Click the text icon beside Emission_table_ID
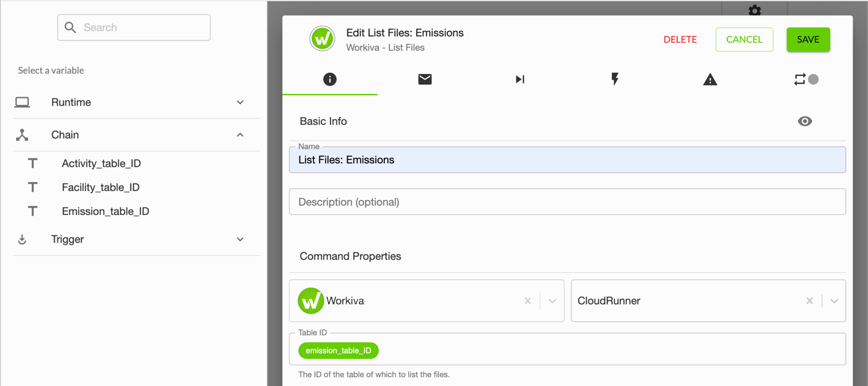The height and width of the screenshot is (386, 868). coord(33,211)
